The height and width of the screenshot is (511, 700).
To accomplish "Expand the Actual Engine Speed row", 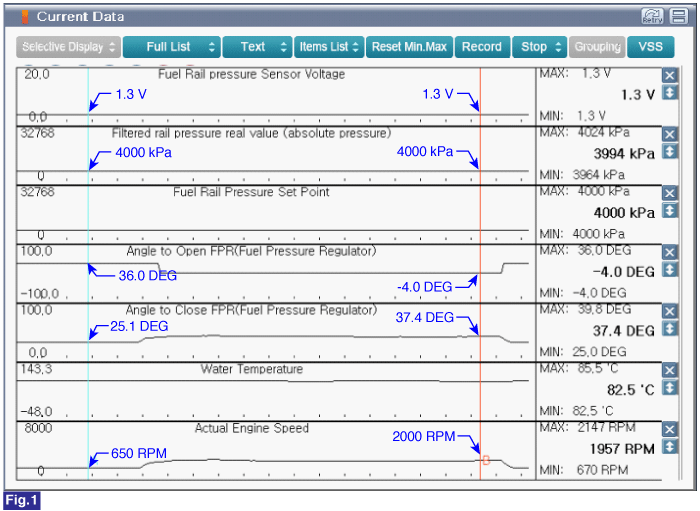I will pyautogui.click(x=669, y=446).
